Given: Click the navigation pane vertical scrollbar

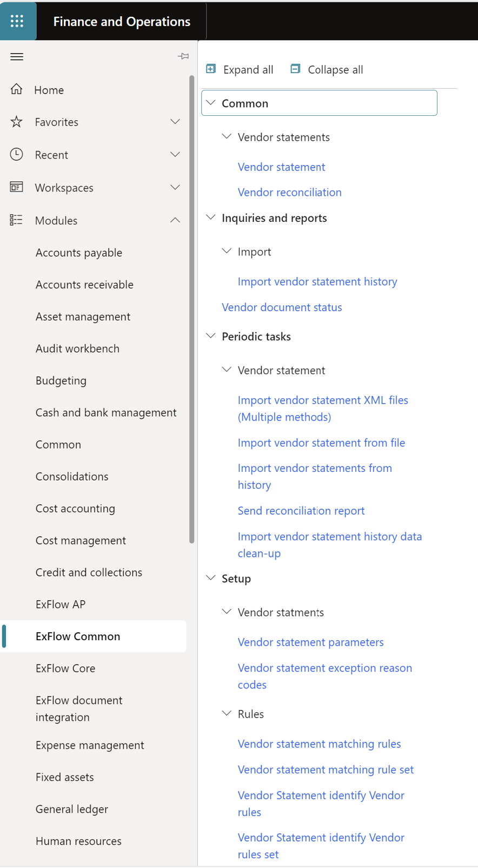Looking at the screenshot, I should click(191, 310).
